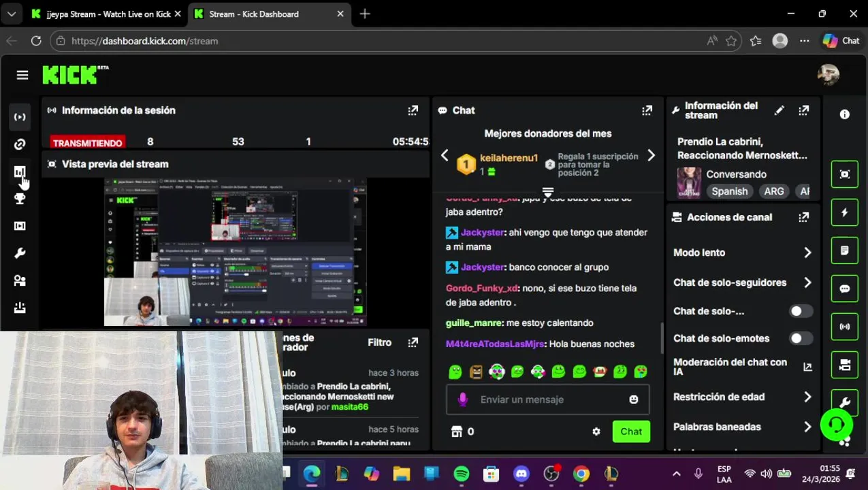
Task: Click the broadcast signal widget button
Action: click(845, 327)
